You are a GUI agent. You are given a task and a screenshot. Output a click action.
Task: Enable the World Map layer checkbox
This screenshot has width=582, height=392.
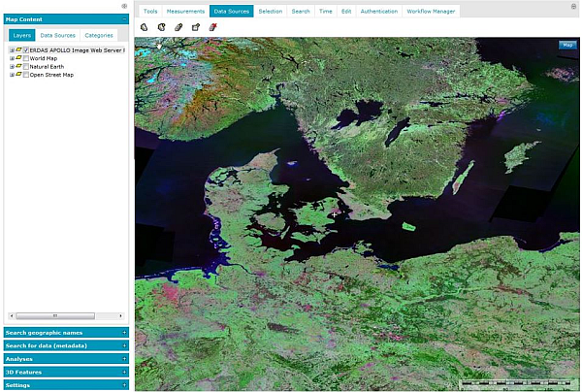(26, 58)
